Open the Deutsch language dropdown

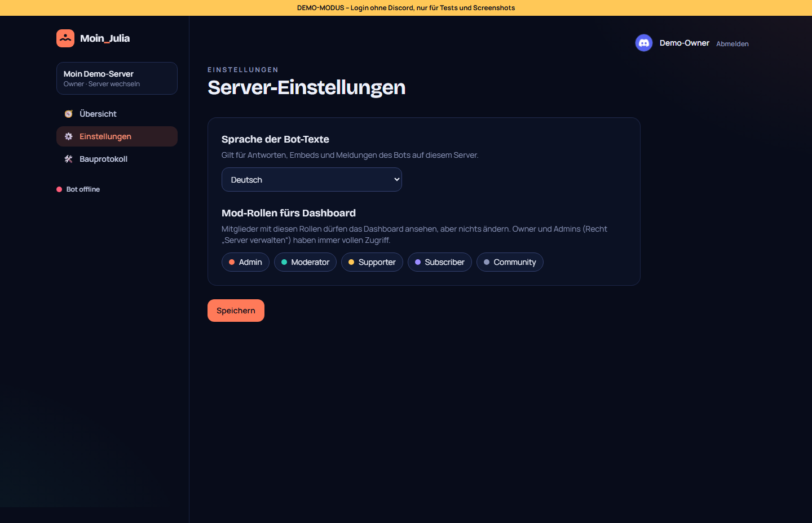pyautogui.click(x=312, y=180)
